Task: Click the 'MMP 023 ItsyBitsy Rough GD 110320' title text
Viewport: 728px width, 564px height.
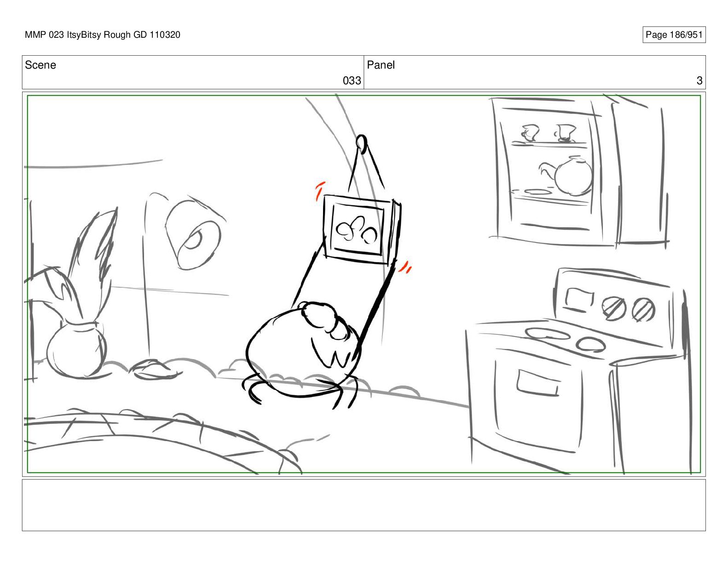Action: click(103, 35)
